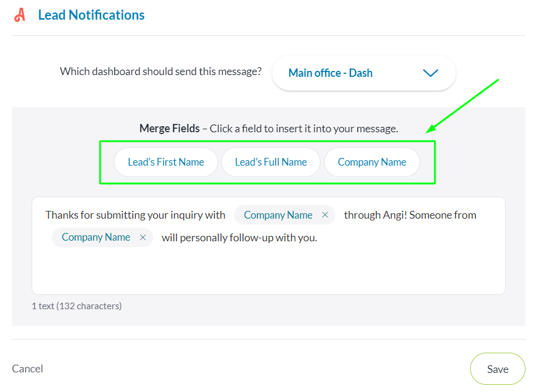
Task: Select the Company Name chip before 'will personally'
Action: 95,237
